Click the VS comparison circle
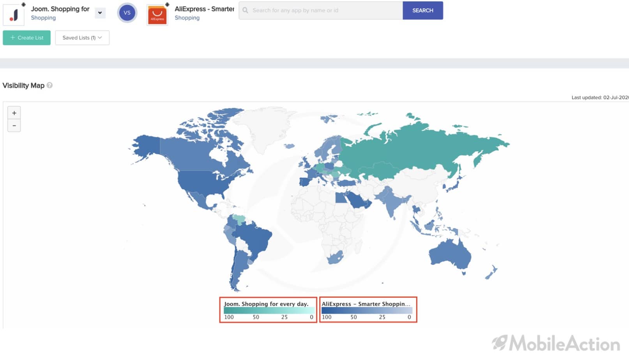Screen dimensions: 629x364 (x=127, y=12)
